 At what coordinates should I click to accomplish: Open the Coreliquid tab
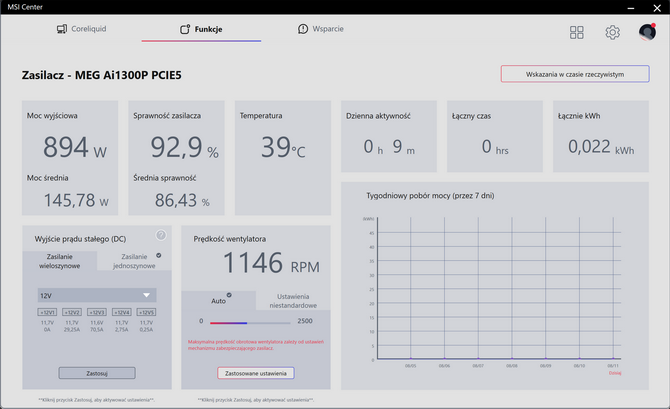(x=81, y=29)
